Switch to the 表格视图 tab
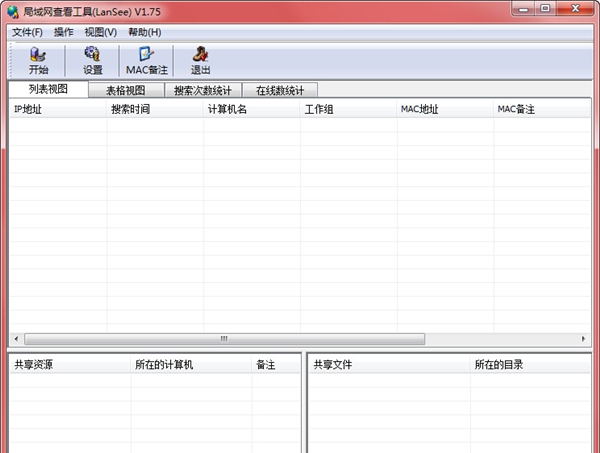600x453 pixels. click(x=126, y=91)
